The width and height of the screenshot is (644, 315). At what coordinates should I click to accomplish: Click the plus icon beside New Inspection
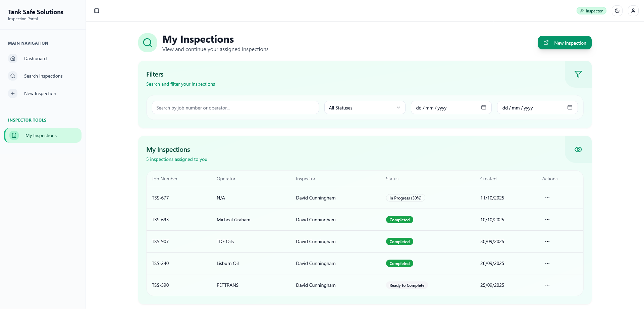click(13, 93)
